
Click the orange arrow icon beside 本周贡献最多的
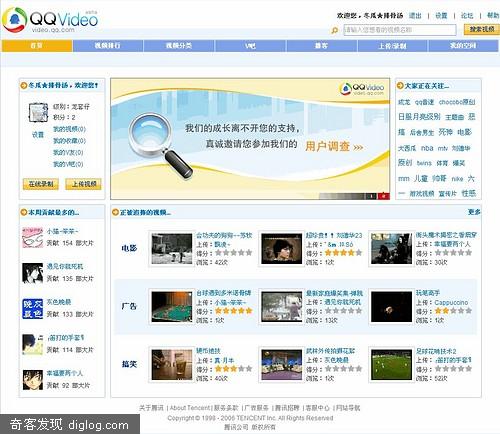(x=23, y=212)
